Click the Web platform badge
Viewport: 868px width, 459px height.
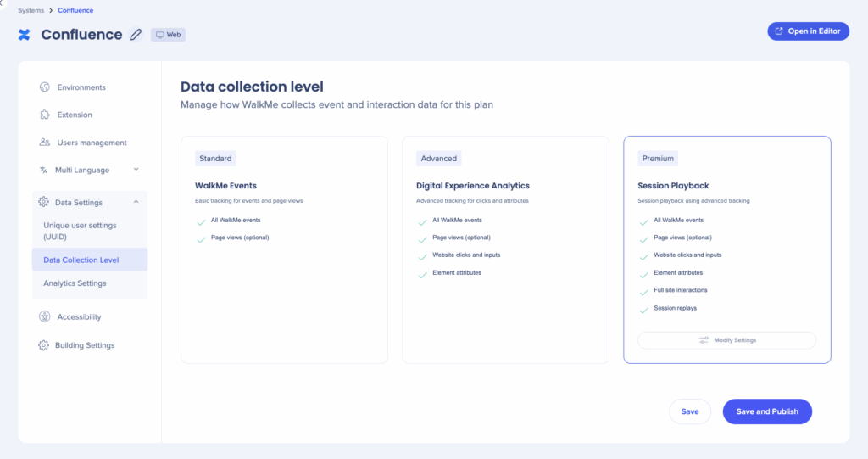pyautogui.click(x=168, y=35)
